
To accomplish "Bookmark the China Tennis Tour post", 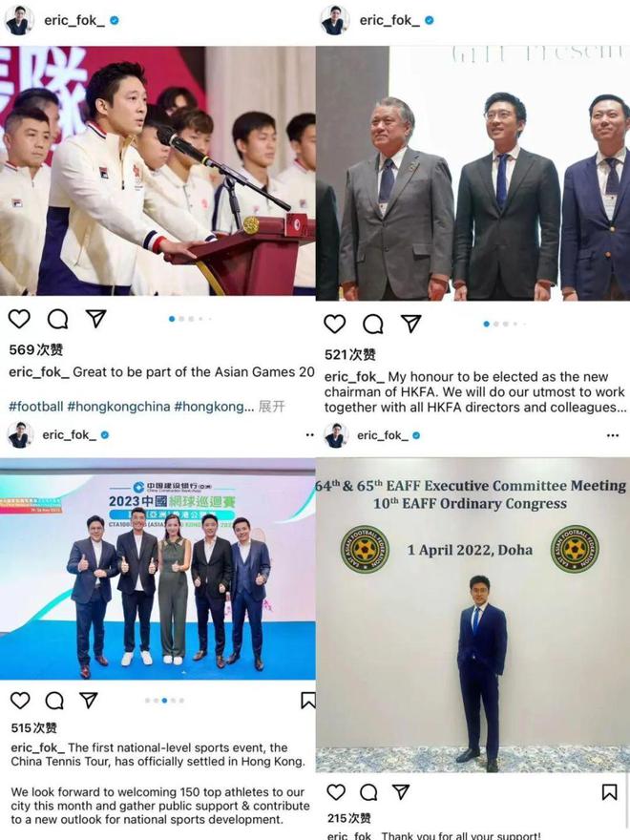I will click(308, 701).
